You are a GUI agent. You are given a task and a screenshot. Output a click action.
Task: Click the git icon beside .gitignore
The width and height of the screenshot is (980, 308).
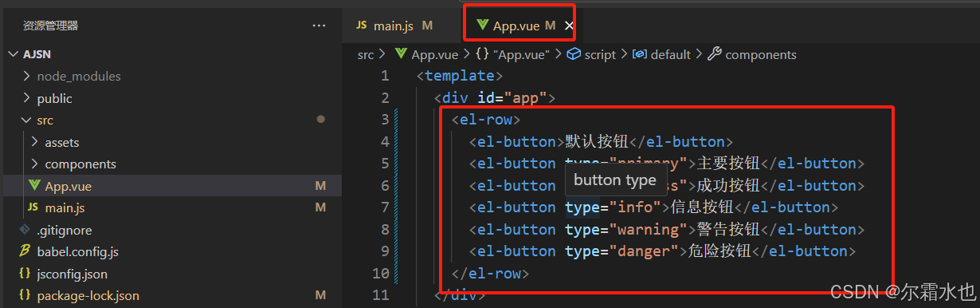pos(25,230)
